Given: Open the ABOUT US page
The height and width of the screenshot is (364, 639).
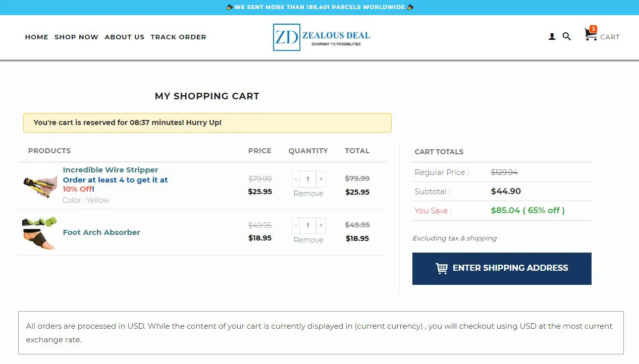Looking at the screenshot, I should pos(125,37).
